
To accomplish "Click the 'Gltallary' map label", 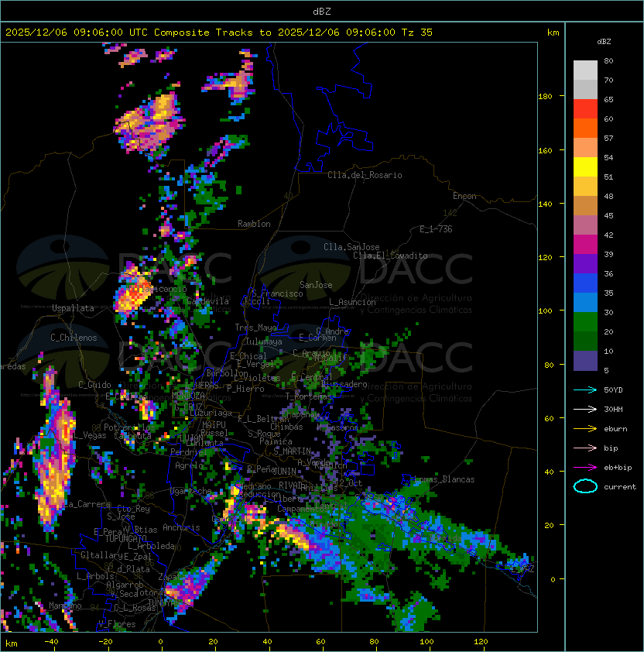I will pyautogui.click(x=101, y=555).
